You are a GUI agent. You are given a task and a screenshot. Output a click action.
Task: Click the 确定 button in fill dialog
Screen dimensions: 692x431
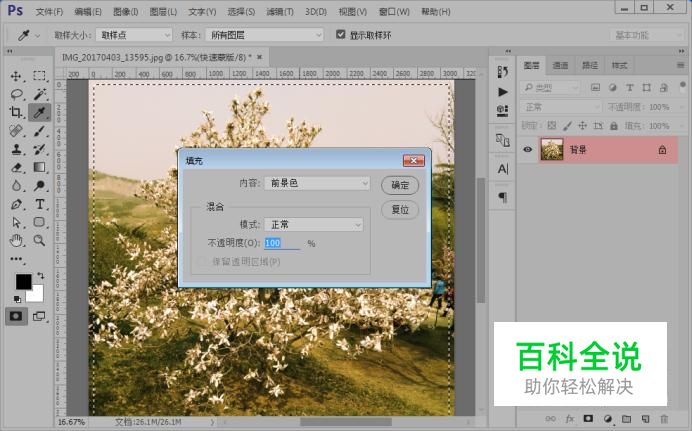(x=400, y=185)
